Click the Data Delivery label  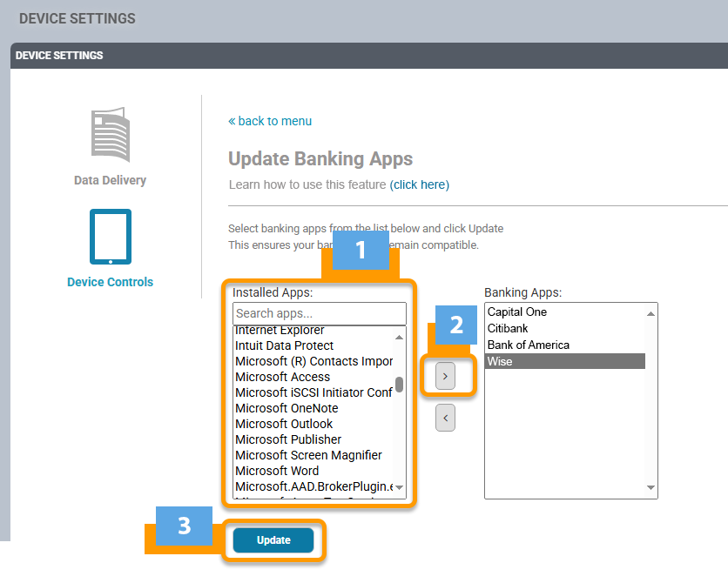click(x=110, y=180)
